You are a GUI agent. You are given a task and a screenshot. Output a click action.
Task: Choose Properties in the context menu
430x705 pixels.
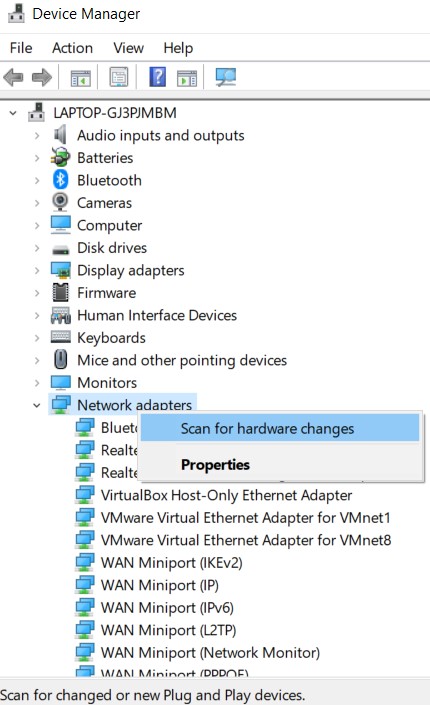pos(280,464)
